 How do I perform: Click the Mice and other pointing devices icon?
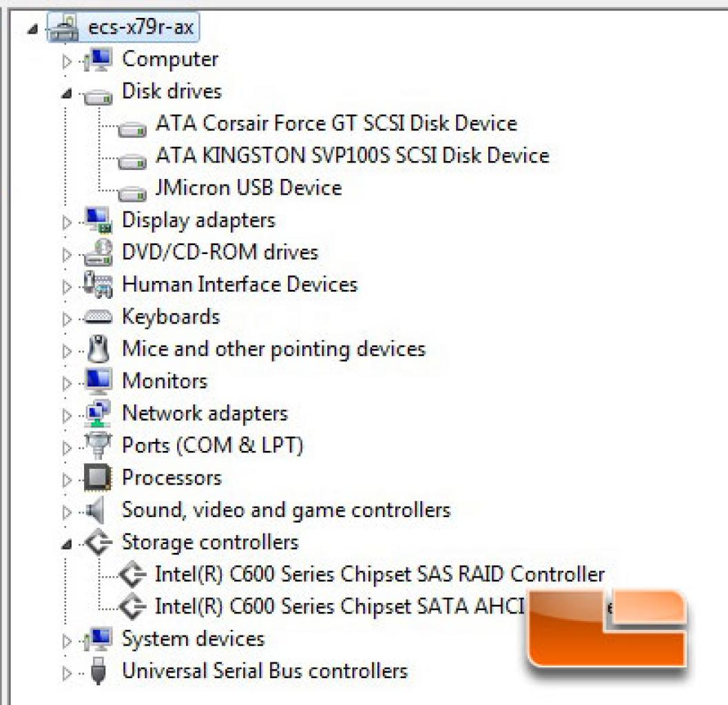tap(98, 348)
